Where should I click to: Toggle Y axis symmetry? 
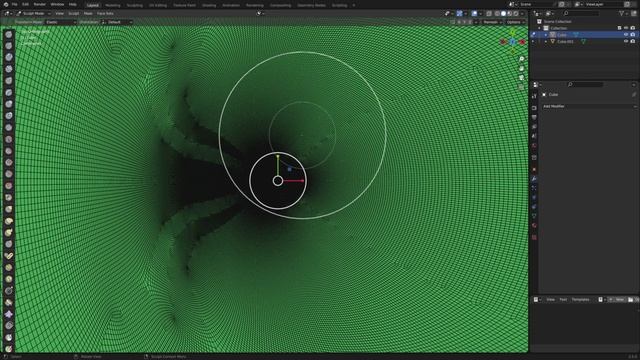(464, 22)
